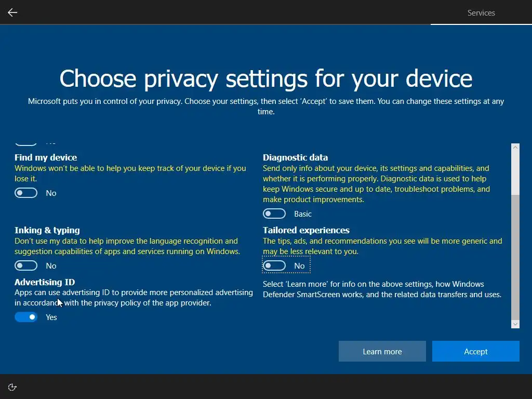The image size is (532, 399).
Task: Click the scrollbar track above the thumb
Action: click(x=515, y=171)
